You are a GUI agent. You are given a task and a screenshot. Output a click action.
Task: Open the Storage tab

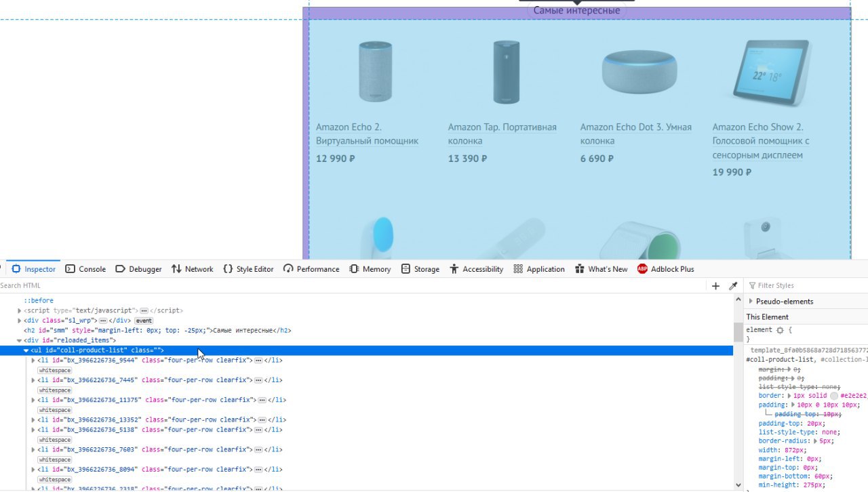[x=420, y=269]
